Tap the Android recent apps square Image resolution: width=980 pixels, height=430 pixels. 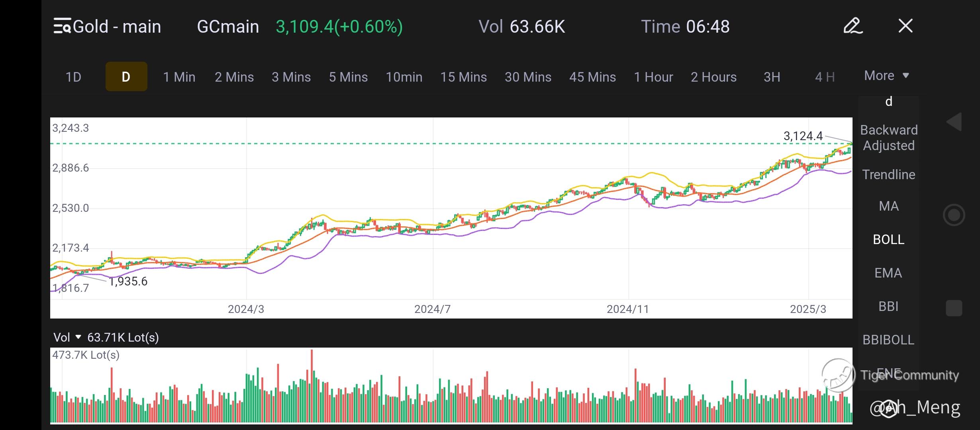point(954,308)
